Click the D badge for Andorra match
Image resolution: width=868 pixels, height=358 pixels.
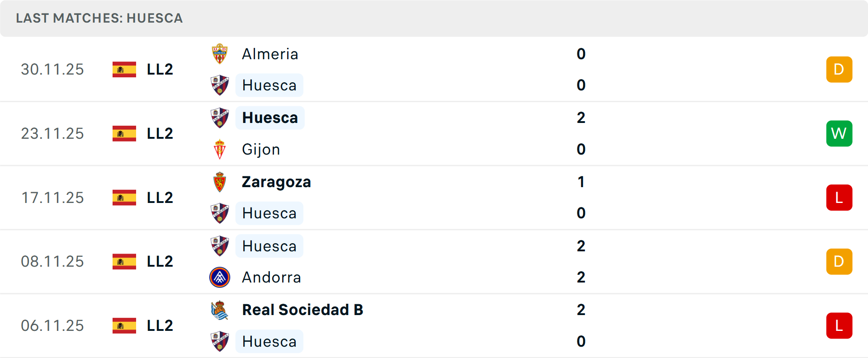coord(839,261)
